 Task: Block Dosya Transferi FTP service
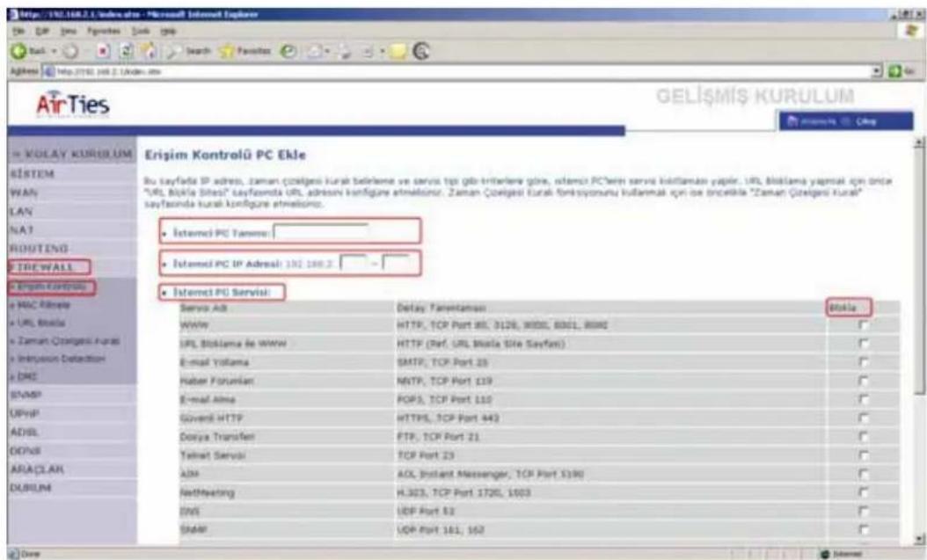864,437
